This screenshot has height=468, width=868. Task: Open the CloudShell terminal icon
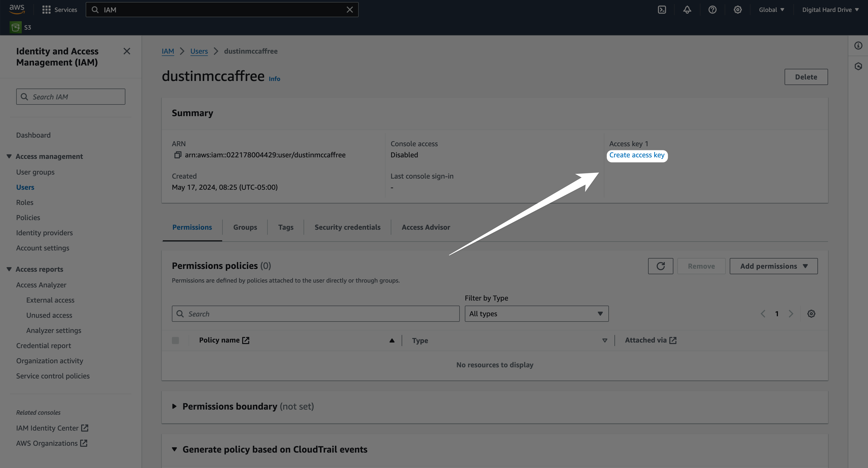click(x=662, y=10)
